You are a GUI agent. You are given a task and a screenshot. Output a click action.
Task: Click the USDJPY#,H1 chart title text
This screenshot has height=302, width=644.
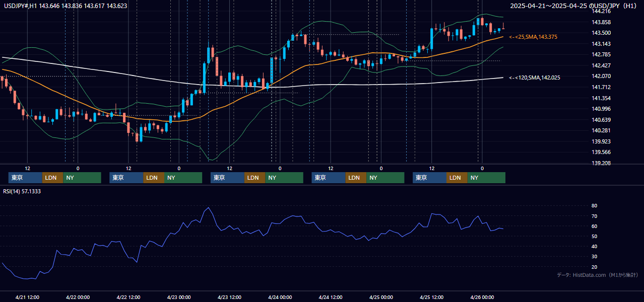tap(66, 6)
